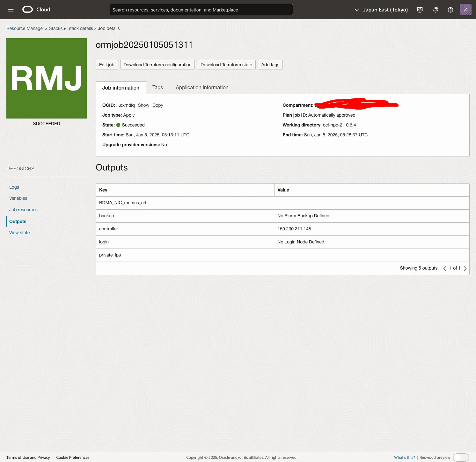The width and height of the screenshot is (476, 462).
Task: Go to previous outputs page
Action: pos(445,268)
